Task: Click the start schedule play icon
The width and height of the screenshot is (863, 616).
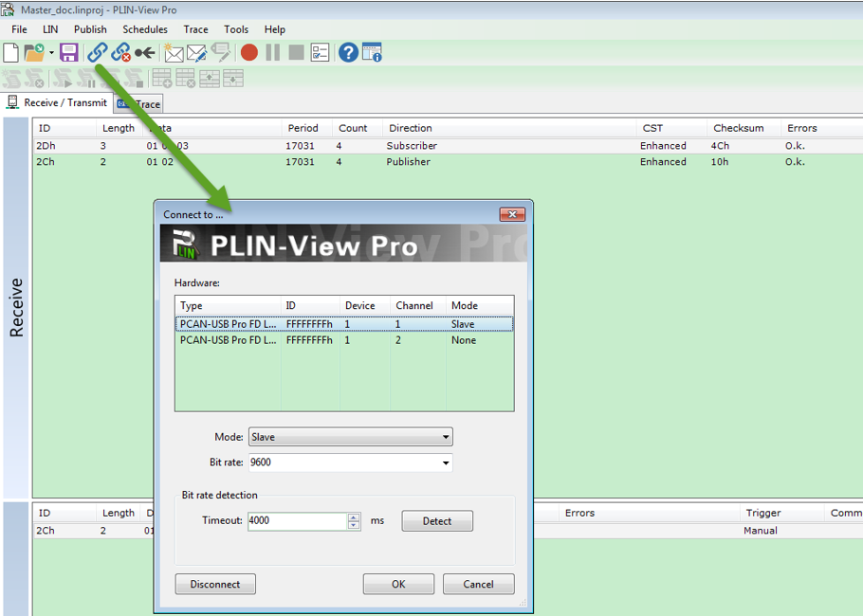Action: point(63,79)
